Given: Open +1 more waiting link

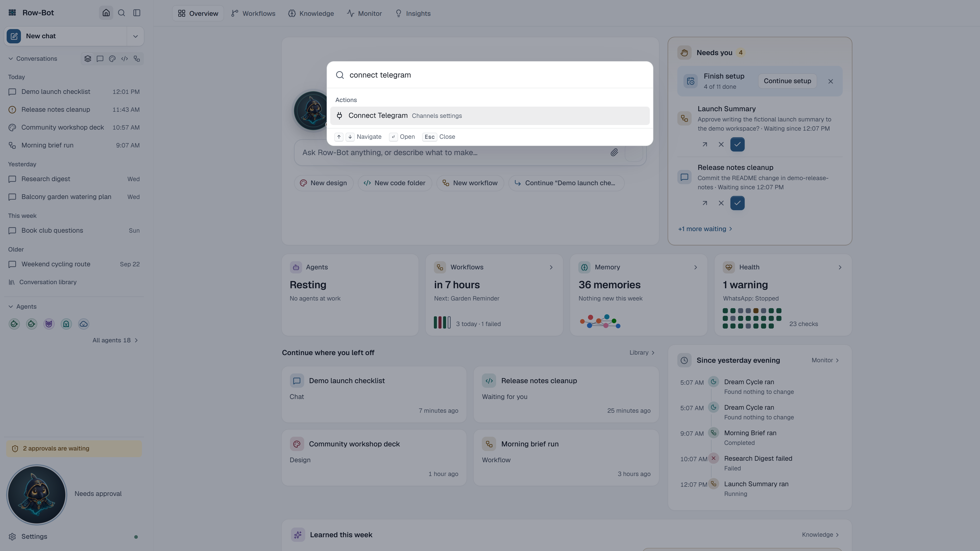Looking at the screenshot, I should click(705, 229).
